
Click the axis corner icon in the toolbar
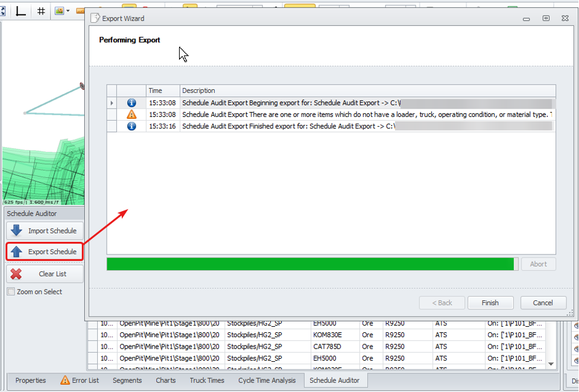coord(21,11)
